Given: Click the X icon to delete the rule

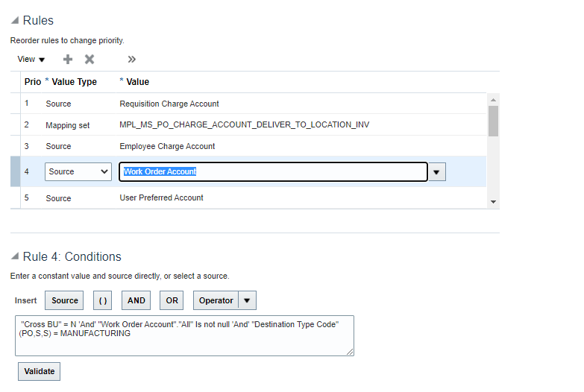Looking at the screenshot, I should click(90, 59).
